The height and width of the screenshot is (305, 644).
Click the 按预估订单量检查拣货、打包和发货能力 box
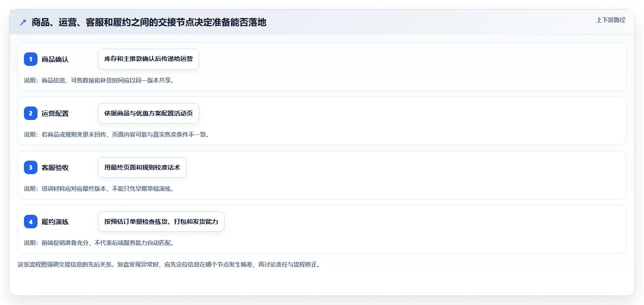(x=161, y=222)
